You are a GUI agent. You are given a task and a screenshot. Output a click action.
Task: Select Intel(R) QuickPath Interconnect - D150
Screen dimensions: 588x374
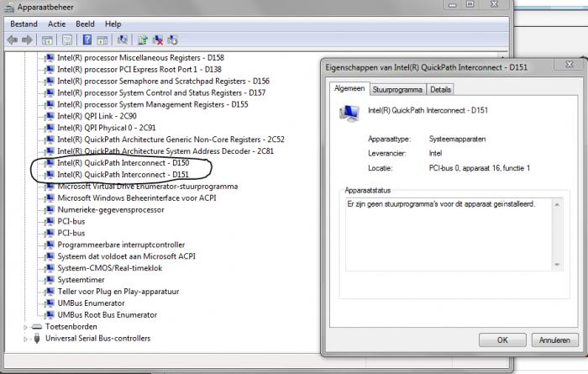tap(123, 163)
